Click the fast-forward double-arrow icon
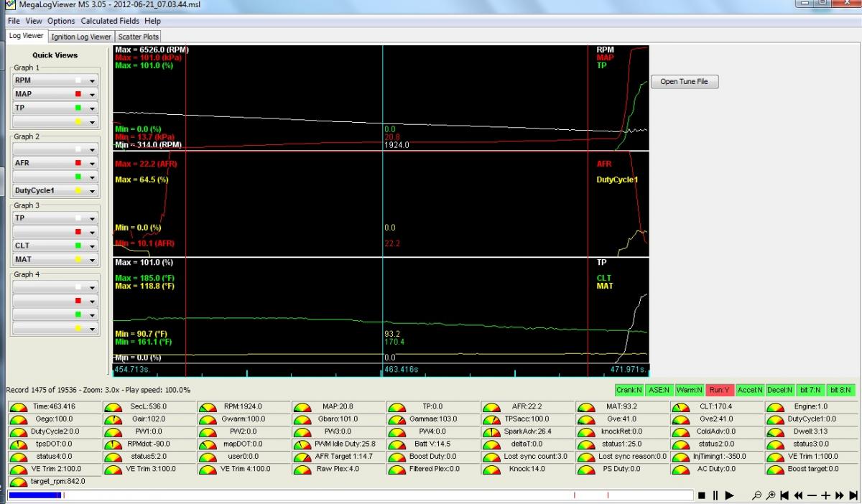The height and width of the screenshot is (504, 862). [839, 495]
